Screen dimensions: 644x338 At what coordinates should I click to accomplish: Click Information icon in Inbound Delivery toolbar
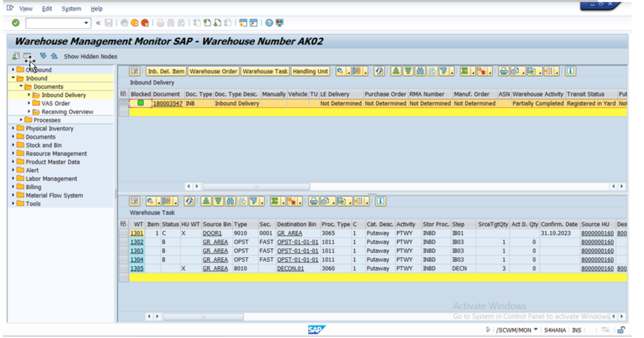click(570, 71)
